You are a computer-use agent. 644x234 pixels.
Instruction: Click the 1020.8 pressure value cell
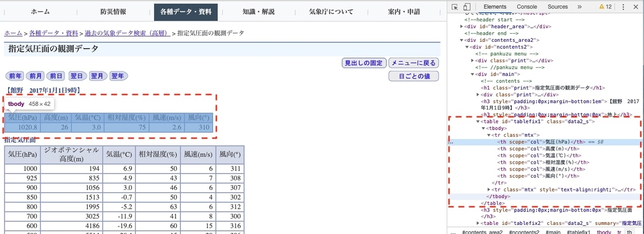click(x=22, y=127)
